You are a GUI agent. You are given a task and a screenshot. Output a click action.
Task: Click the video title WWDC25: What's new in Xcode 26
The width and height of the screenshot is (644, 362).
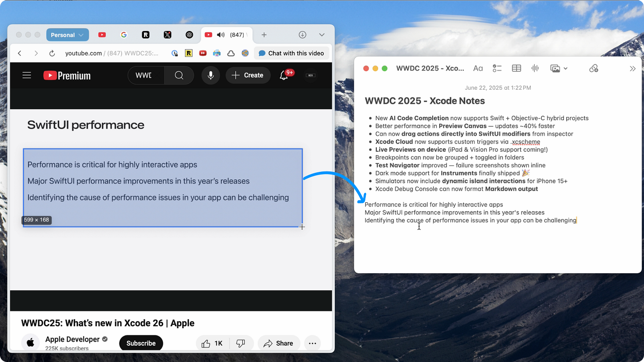point(108,323)
